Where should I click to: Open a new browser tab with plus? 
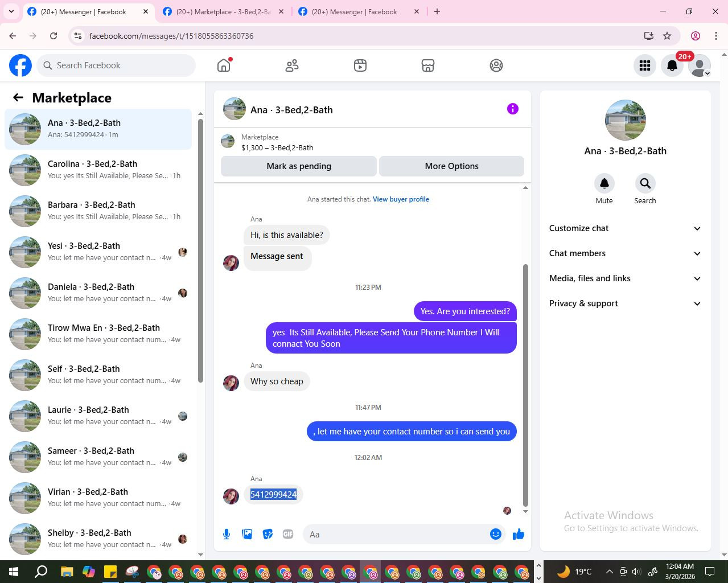(x=437, y=11)
